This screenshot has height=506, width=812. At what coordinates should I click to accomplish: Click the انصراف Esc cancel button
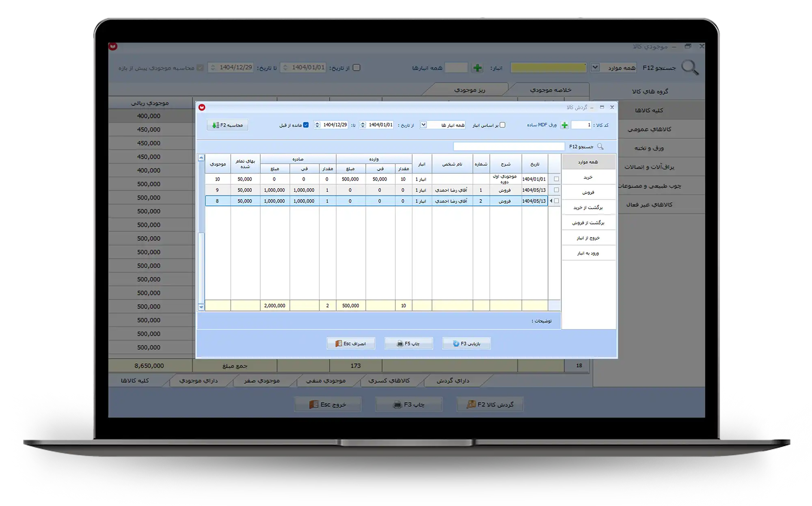tap(351, 344)
